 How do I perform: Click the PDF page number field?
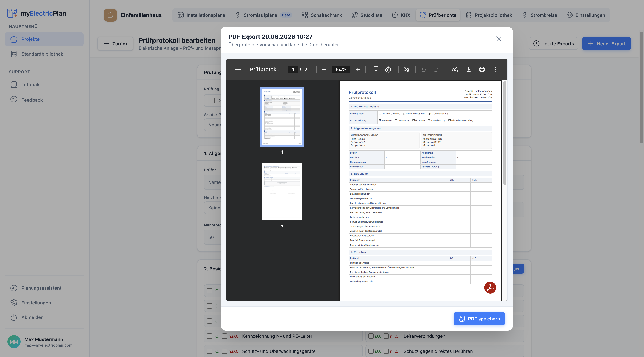(x=293, y=70)
